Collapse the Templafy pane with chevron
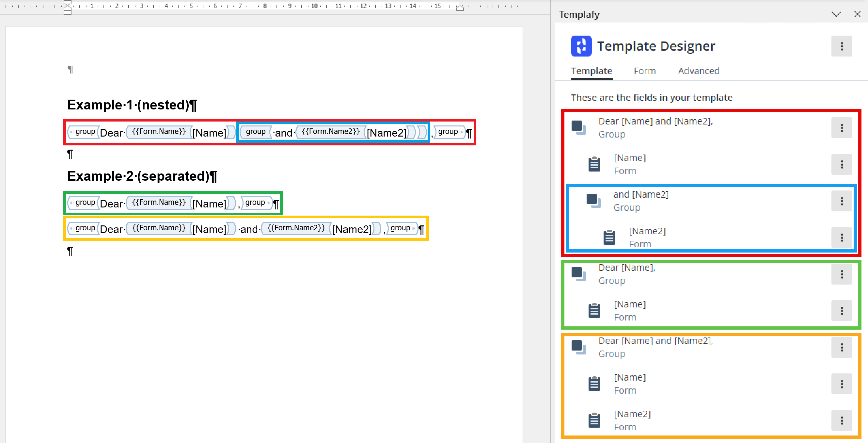This screenshot has width=868, height=443. point(836,14)
